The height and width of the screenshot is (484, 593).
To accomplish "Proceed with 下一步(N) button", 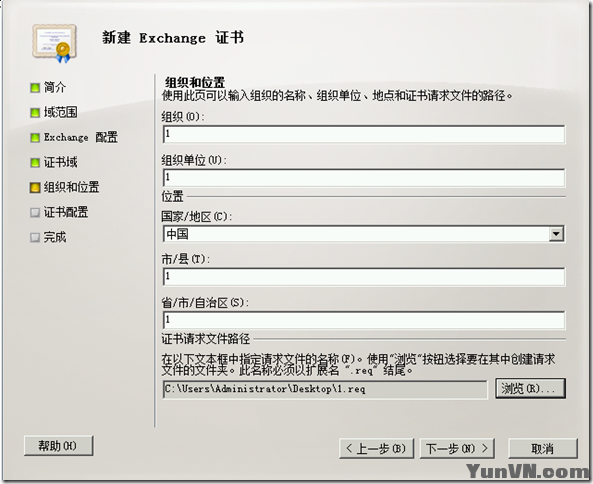I will pyautogui.click(x=457, y=449).
